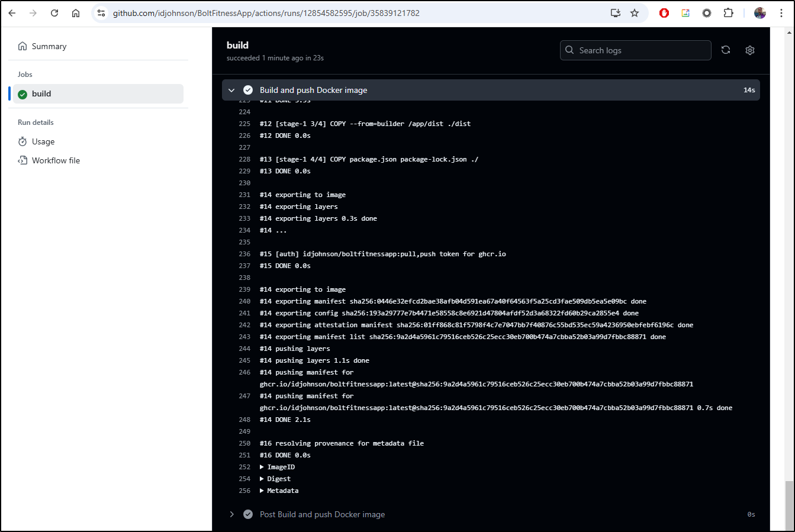The image size is (795, 532).
Task: View site information icon in address bar
Action: click(101, 13)
